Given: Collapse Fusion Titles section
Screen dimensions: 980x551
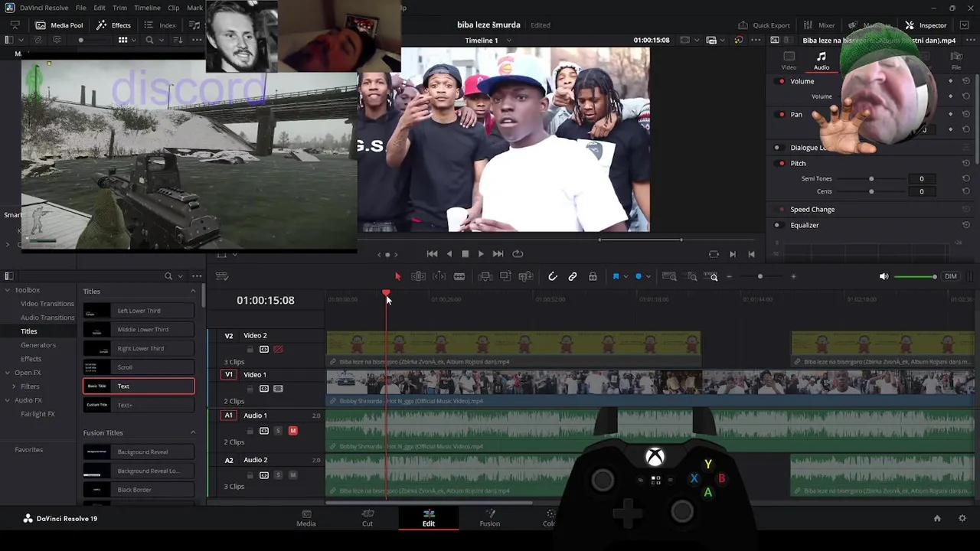Looking at the screenshot, I should (193, 433).
